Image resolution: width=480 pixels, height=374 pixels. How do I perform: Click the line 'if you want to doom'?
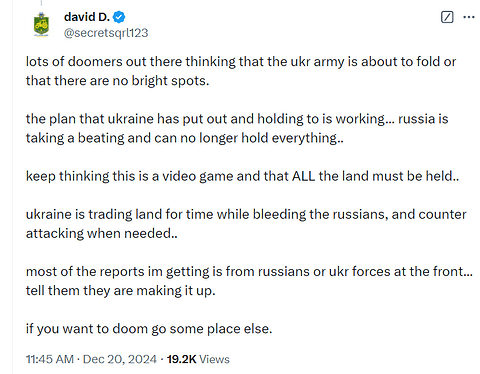point(149,329)
